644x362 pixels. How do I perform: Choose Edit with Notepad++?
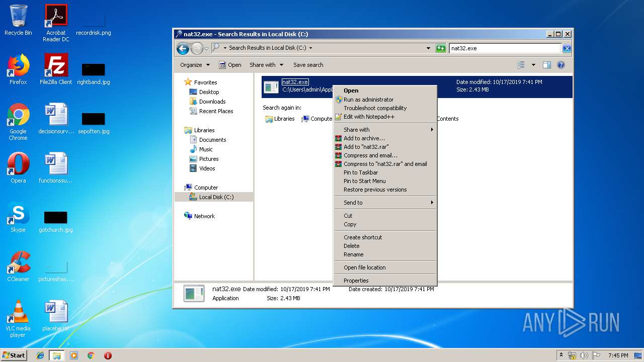(x=385, y=117)
